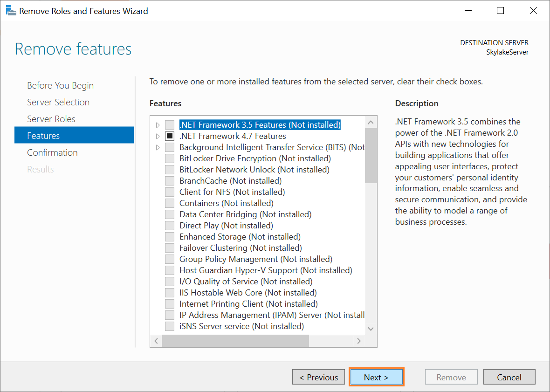The width and height of the screenshot is (550, 392).
Task: Expand .NET Framework 3.5 Features node
Action: click(x=158, y=125)
